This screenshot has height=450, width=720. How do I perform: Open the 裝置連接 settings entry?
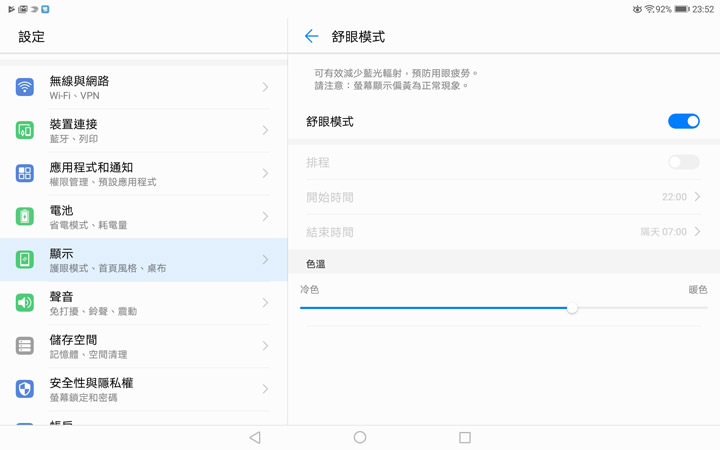(144, 130)
